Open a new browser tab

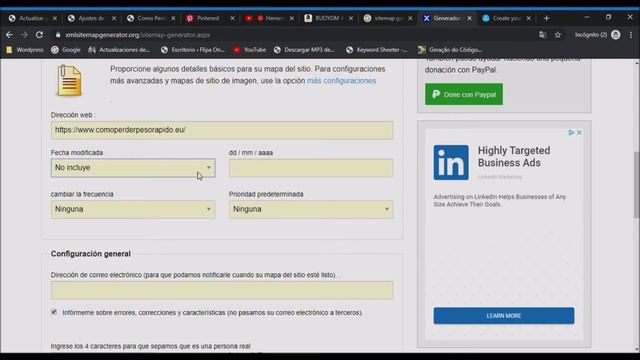click(547, 18)
